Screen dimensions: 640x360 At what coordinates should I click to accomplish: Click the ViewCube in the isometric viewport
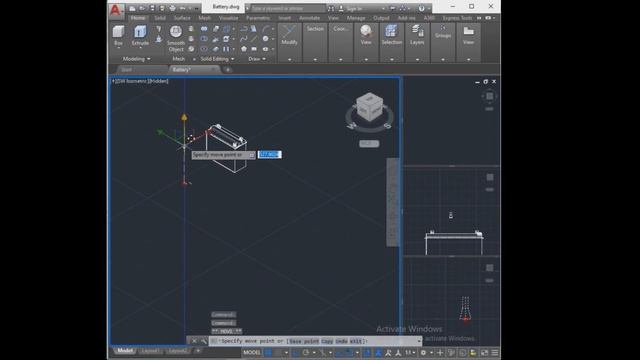(370, 107)
